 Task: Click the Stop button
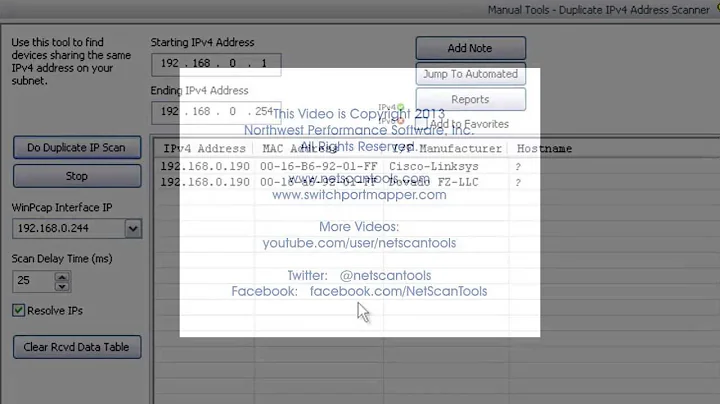pyautogui.click(x=77, y=176)
